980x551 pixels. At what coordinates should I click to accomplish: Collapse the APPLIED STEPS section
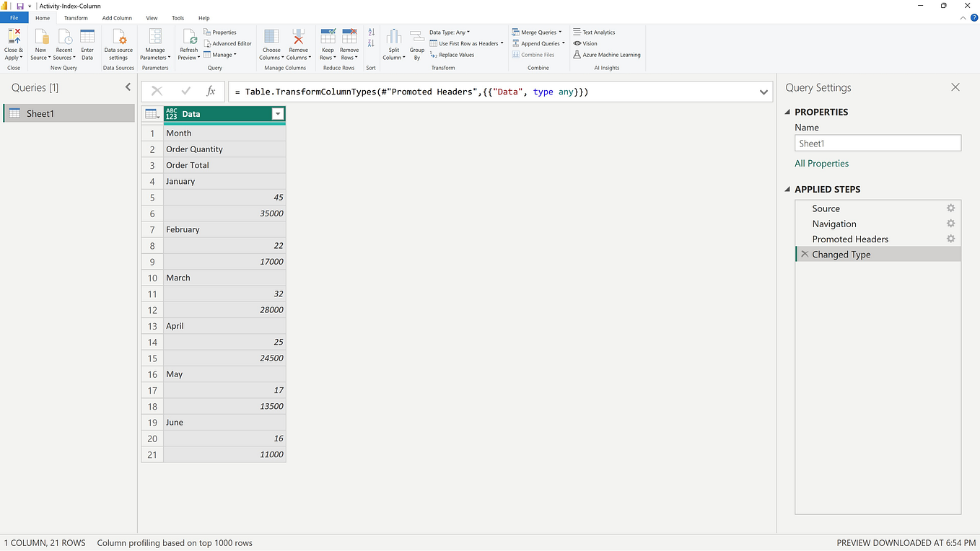point(787,189)
